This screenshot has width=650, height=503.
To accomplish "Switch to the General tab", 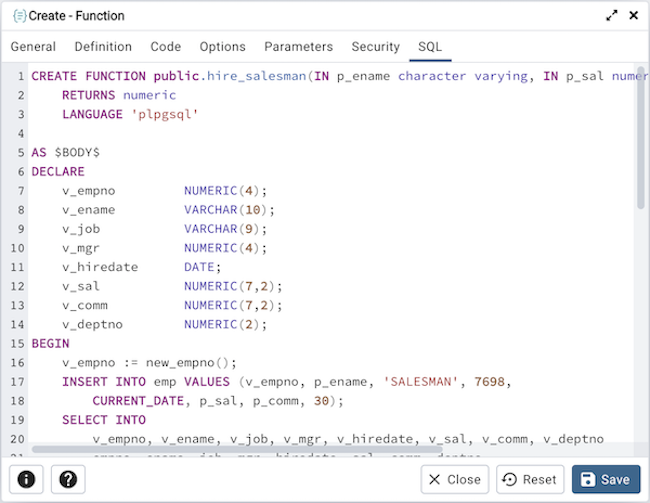I will coord(33,47).
